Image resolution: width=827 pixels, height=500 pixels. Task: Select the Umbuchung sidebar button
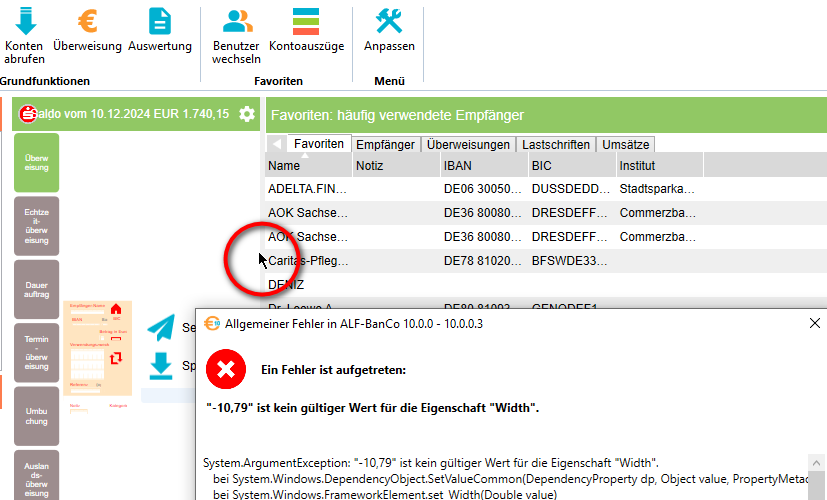(36, 416)
